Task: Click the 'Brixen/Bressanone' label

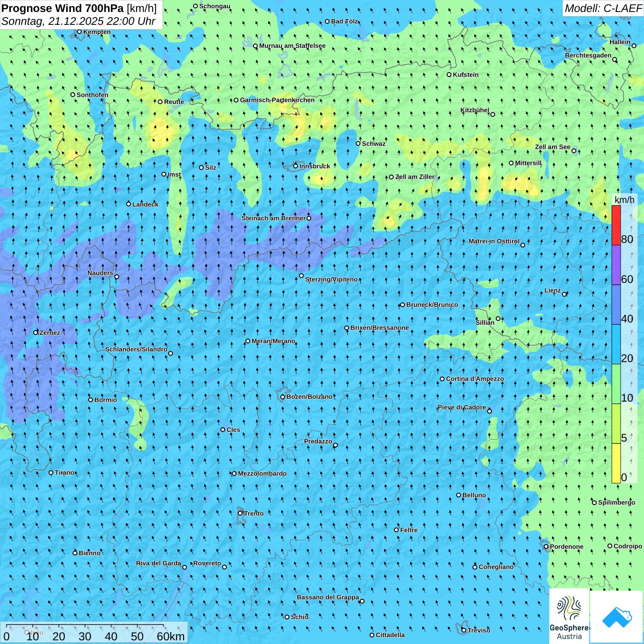Action: (379, 328)
